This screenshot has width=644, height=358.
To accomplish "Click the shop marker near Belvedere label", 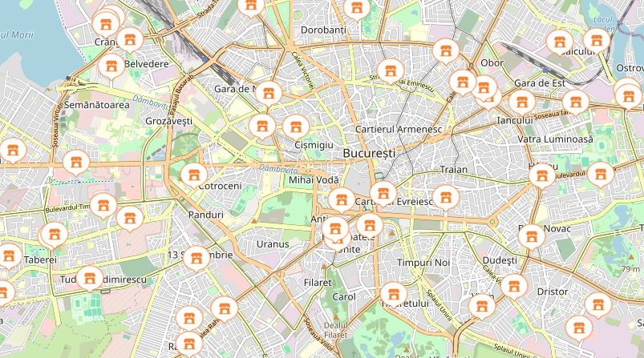I will click(x=111, y=66).
